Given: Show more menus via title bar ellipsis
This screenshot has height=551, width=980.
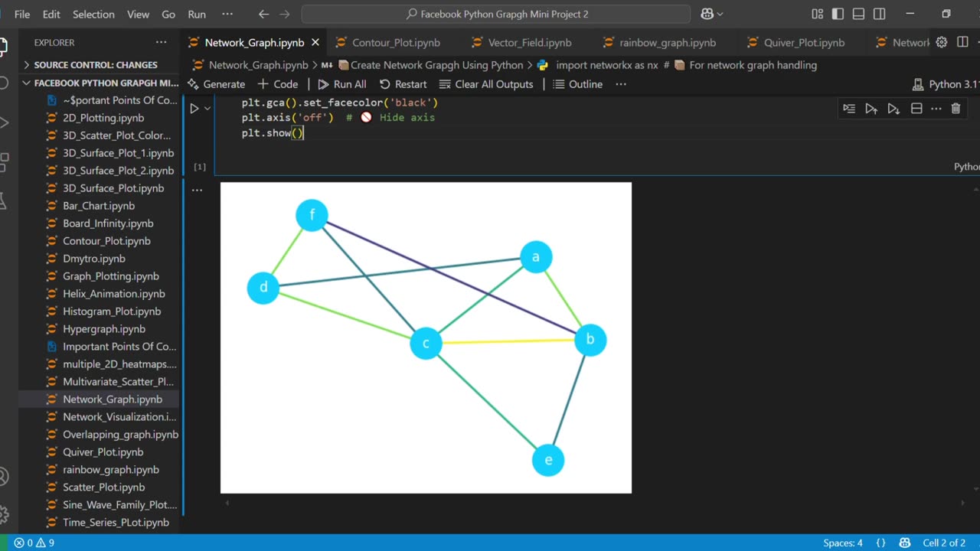Looking at the screenshot, I should [227, 14].
